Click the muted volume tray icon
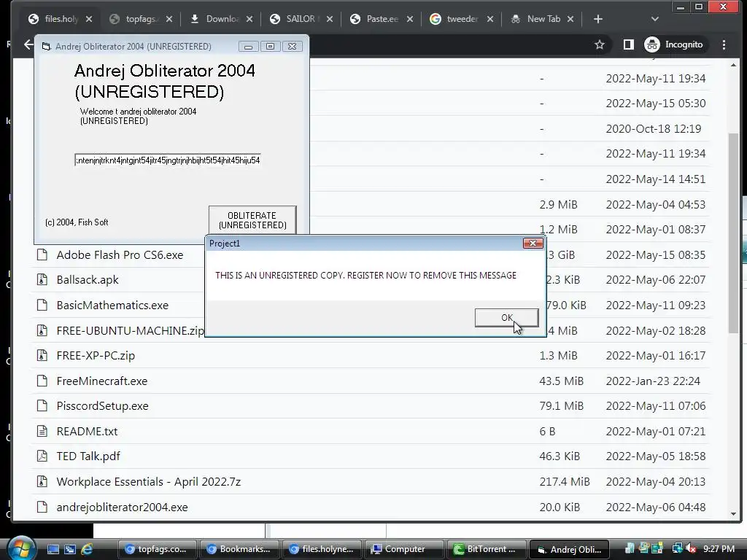 (x=691, y=549)
